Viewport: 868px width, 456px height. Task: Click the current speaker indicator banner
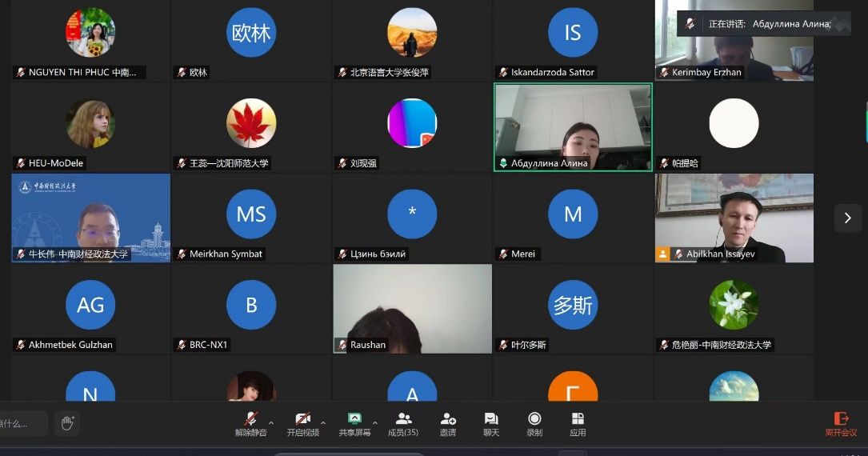click(763, 24)
